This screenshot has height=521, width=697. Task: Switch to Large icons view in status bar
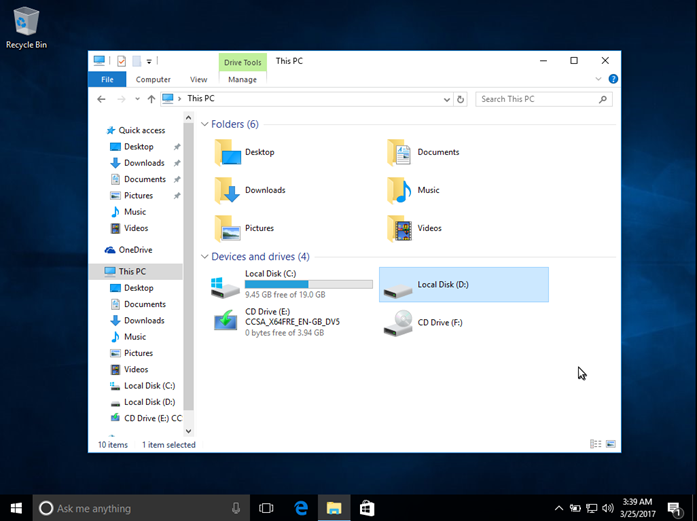(611, 444)
